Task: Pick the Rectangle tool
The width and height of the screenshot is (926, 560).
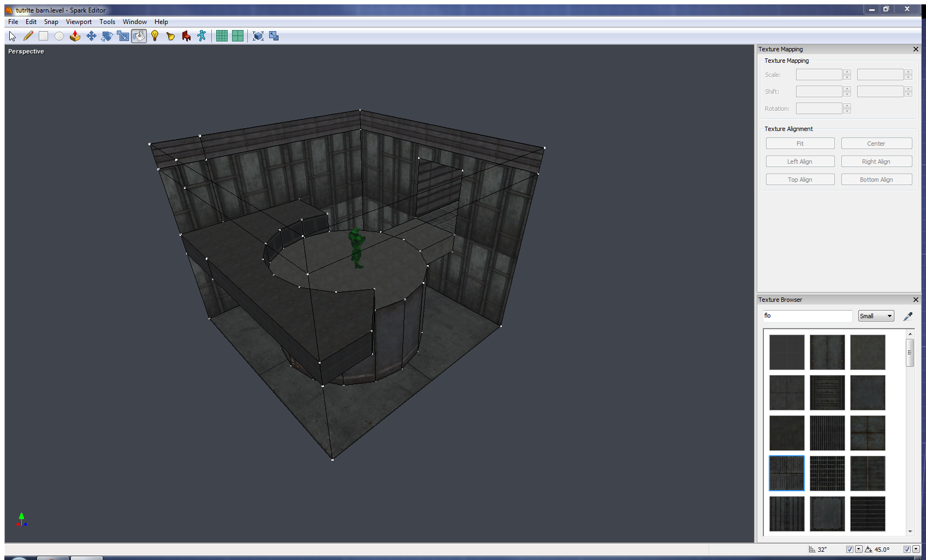Action: point(44,36)
